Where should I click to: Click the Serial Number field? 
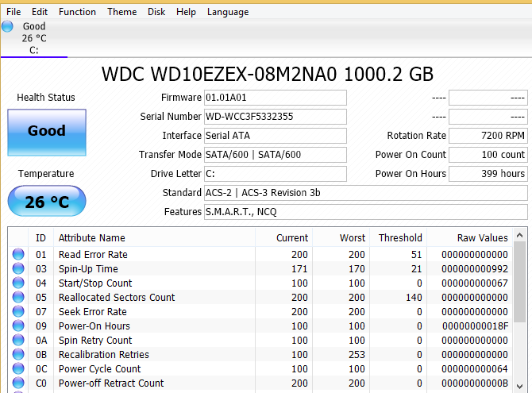coord(275,117)
